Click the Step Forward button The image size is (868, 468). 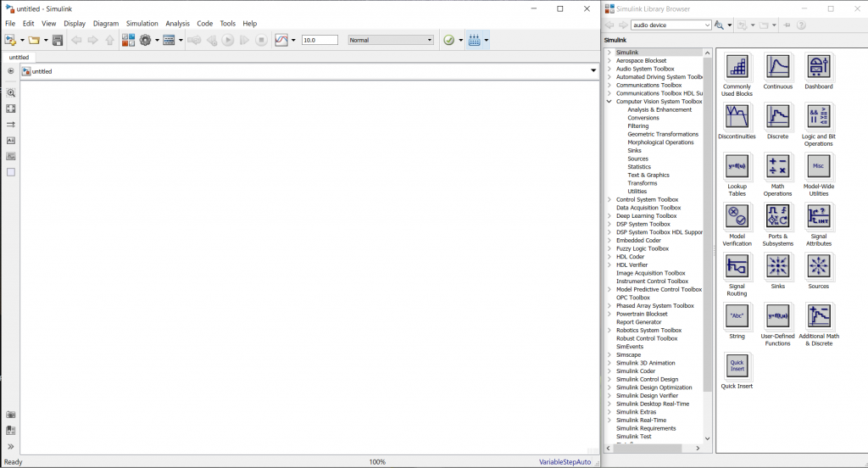pos(244,40)
